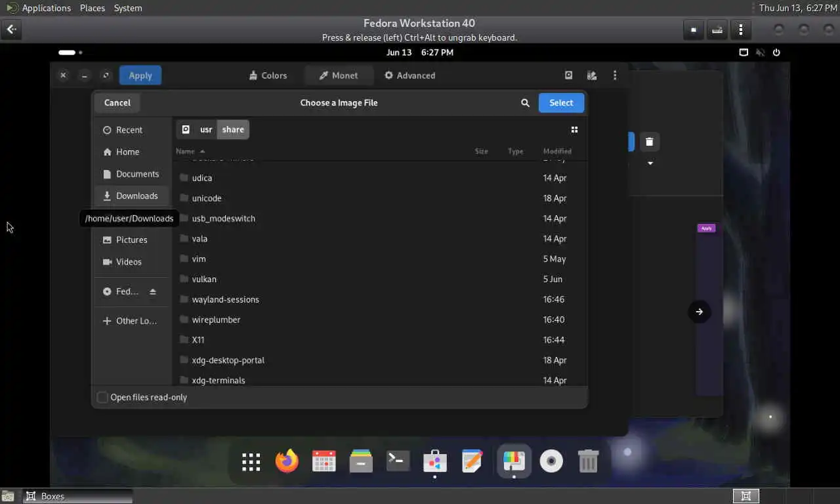Click the root disk icon in path bar
The width and height of the screenshot is (840, 504).
[186, 129]
